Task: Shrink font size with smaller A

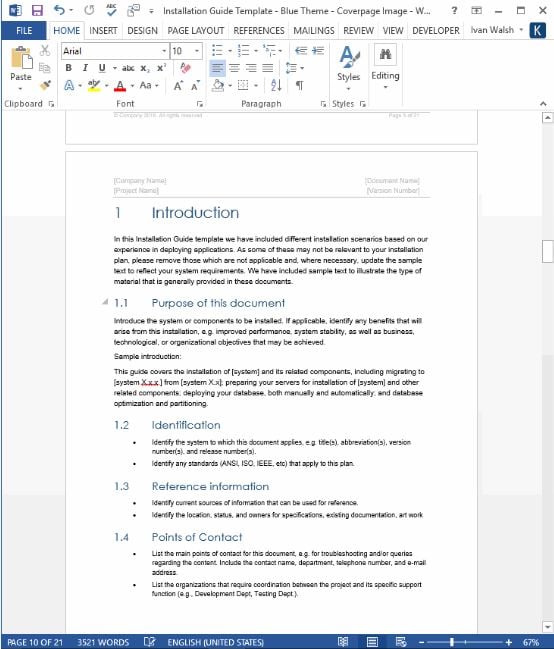Action: (195, 86)
